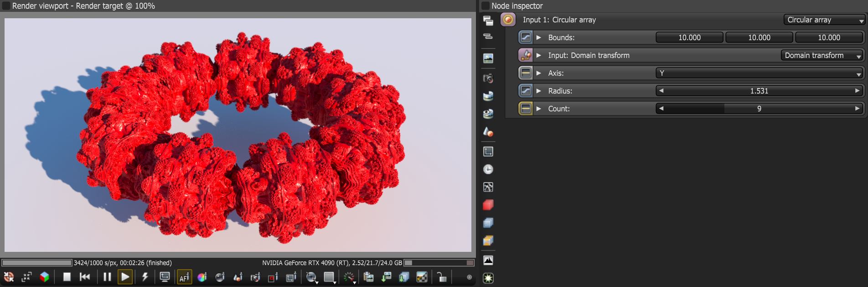Click the red cube icon in the sidebar
The width and height of the screenshot is (868, 287).
pyautogui.click(x=488, y=205)
